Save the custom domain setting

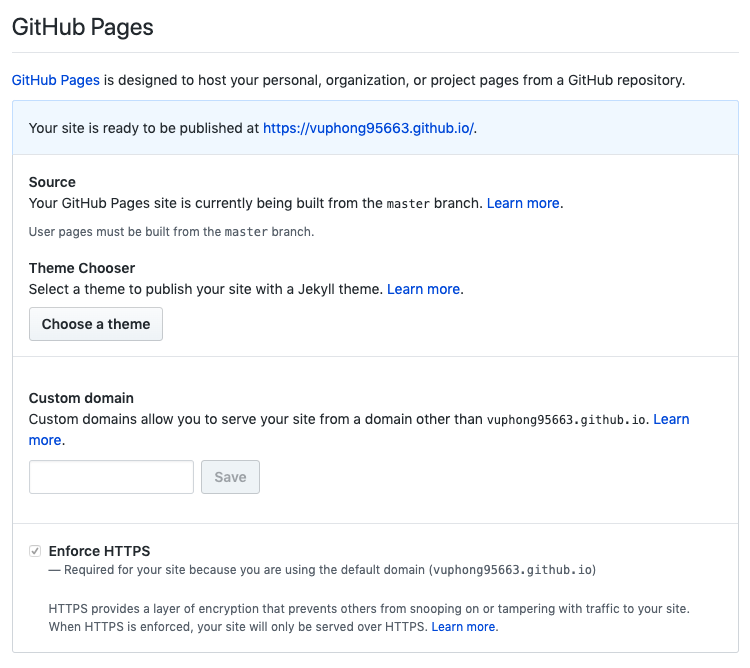pos(230,477)
